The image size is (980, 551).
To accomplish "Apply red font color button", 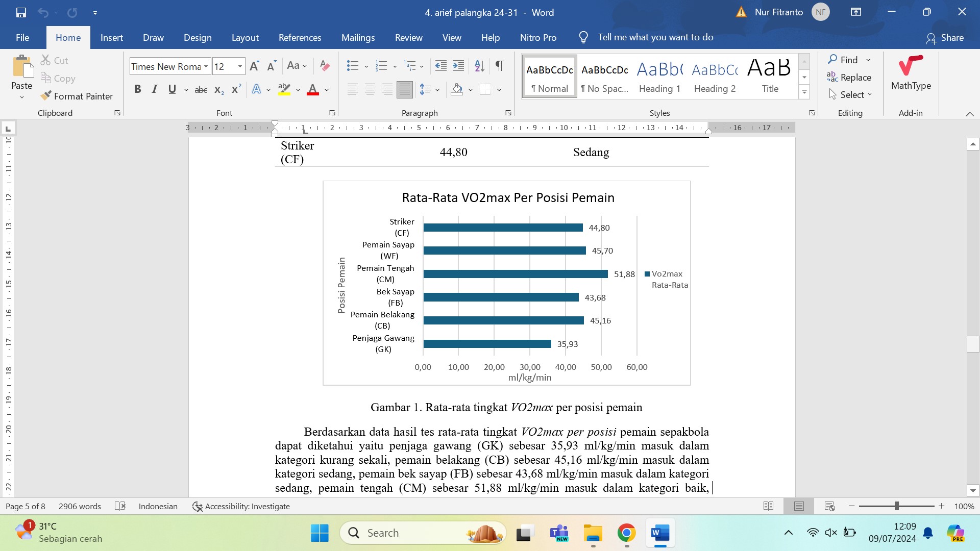I will pos(313,90).
